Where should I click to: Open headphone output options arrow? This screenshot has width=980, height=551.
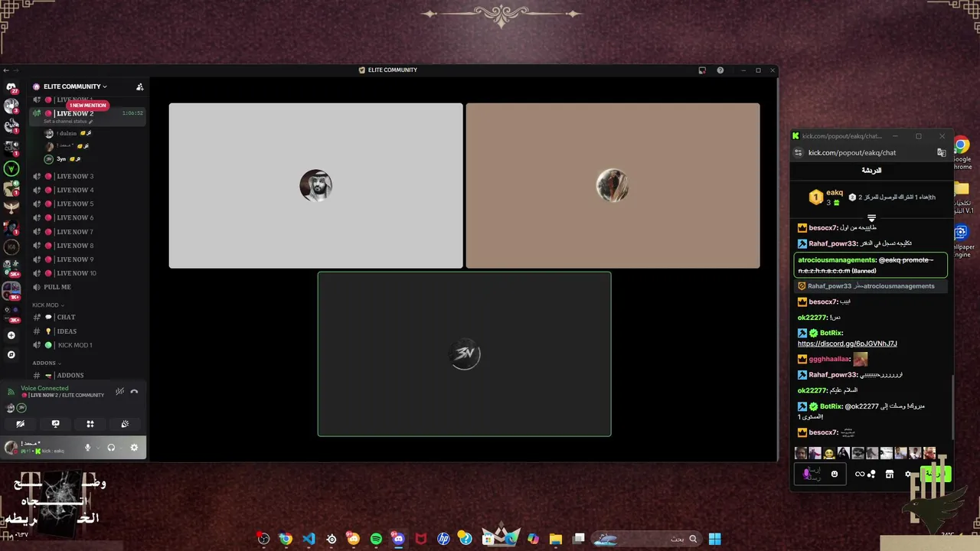(x=120, y=448)
